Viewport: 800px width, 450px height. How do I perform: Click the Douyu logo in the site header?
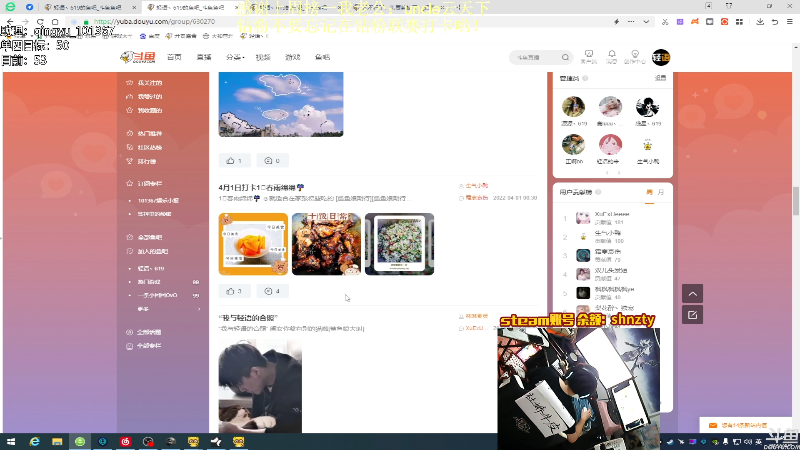138,57
